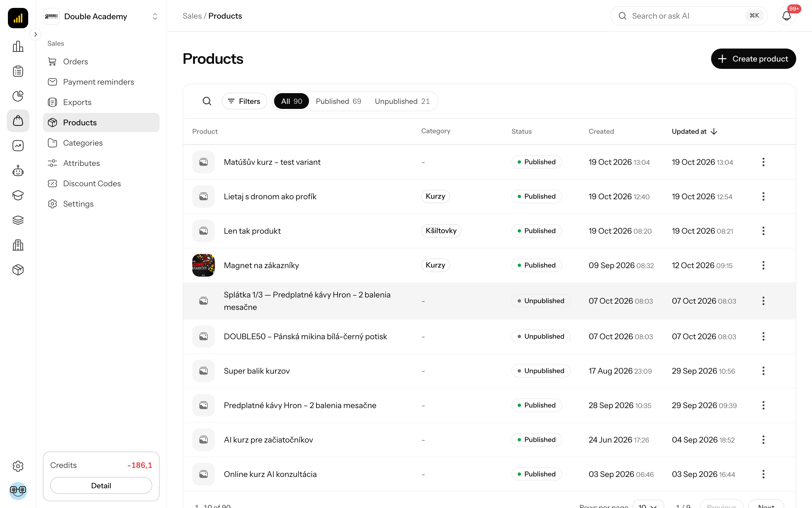
Task: Open product Len tak produkt
Action: (x=252, y=231)
